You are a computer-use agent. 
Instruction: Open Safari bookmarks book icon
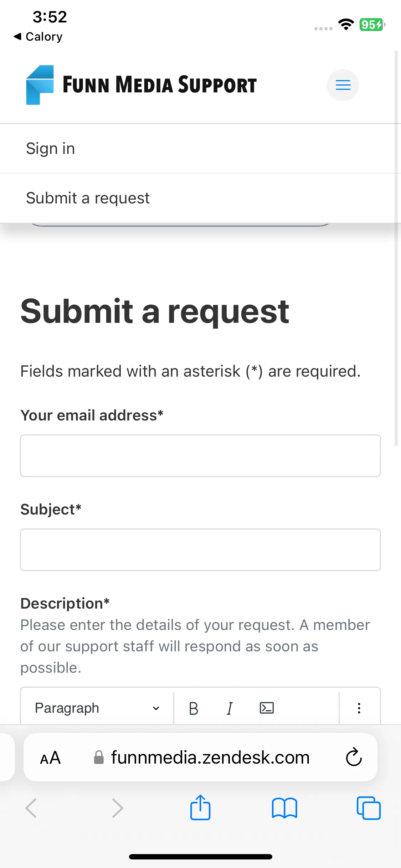pyautogui.click(x=284, y=808)
